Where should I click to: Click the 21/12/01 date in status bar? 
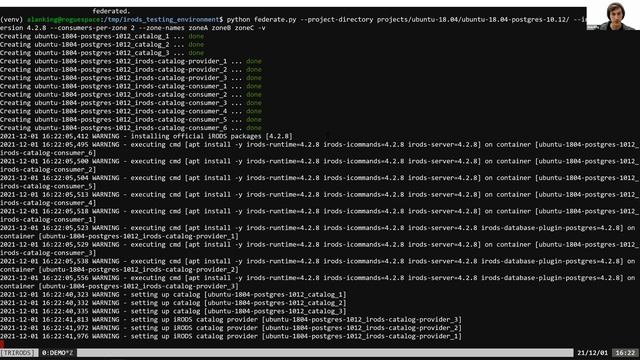[592, 353]
